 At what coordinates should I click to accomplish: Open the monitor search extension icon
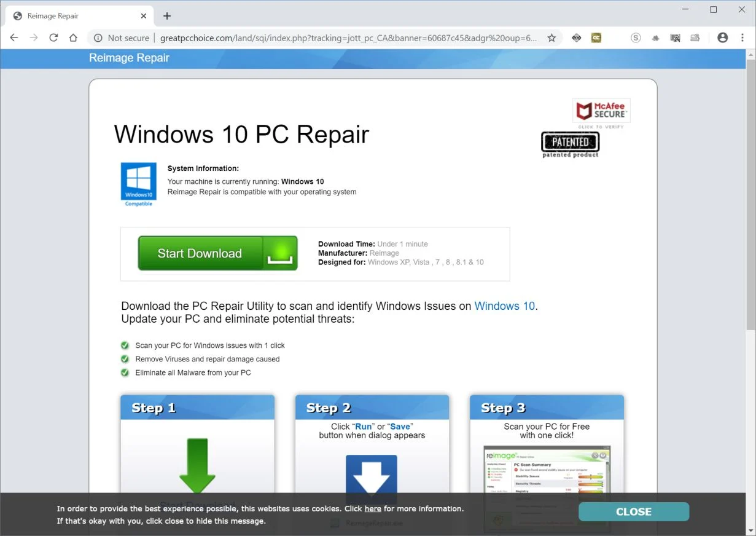675,37
